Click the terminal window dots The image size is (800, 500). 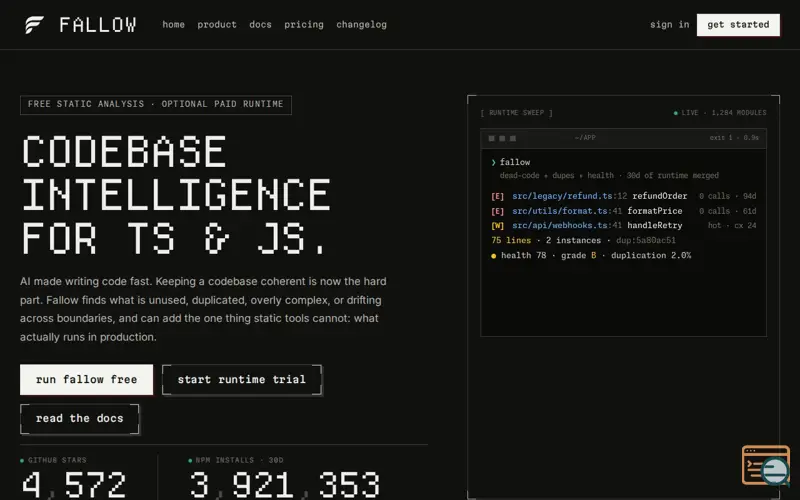pyautogui.click(x=502, y=138)
